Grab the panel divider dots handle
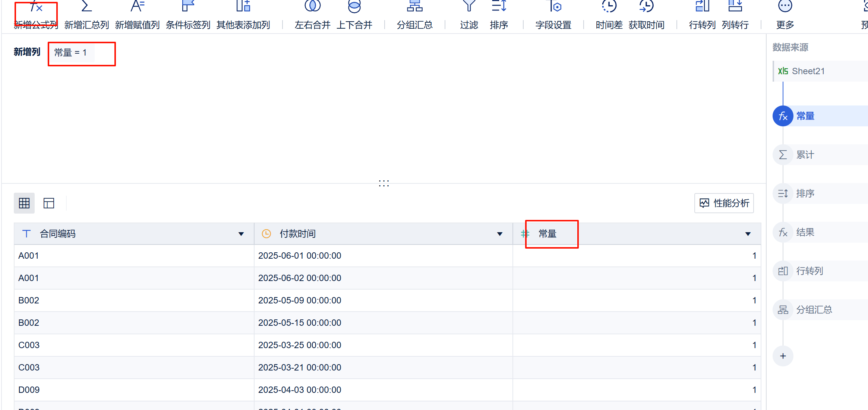Viewport: 868px width, 410px height. [x=384, y=183]
